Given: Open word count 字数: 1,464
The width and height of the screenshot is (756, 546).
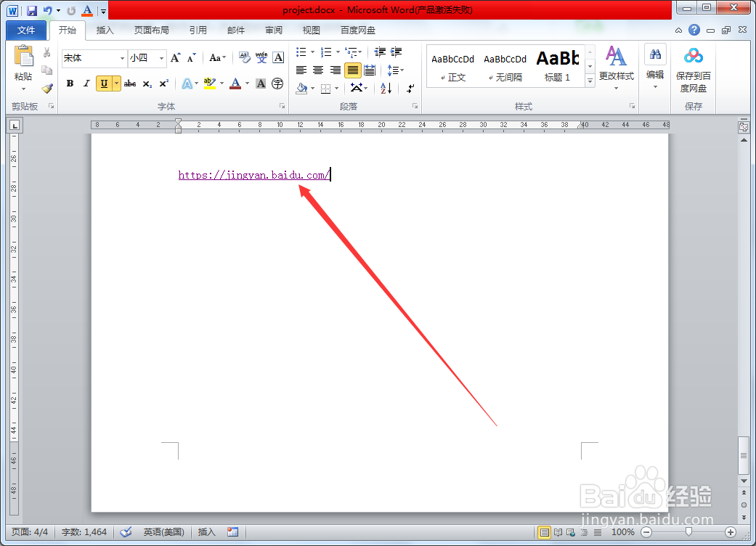Looking at the screenshot, I should (84, 532).
